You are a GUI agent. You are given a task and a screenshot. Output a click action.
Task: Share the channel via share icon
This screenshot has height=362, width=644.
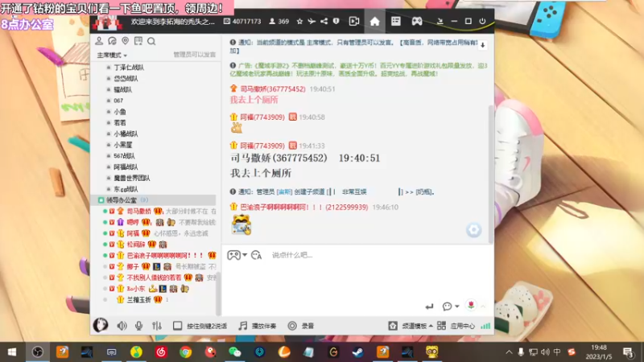click(x=324, y=22)
